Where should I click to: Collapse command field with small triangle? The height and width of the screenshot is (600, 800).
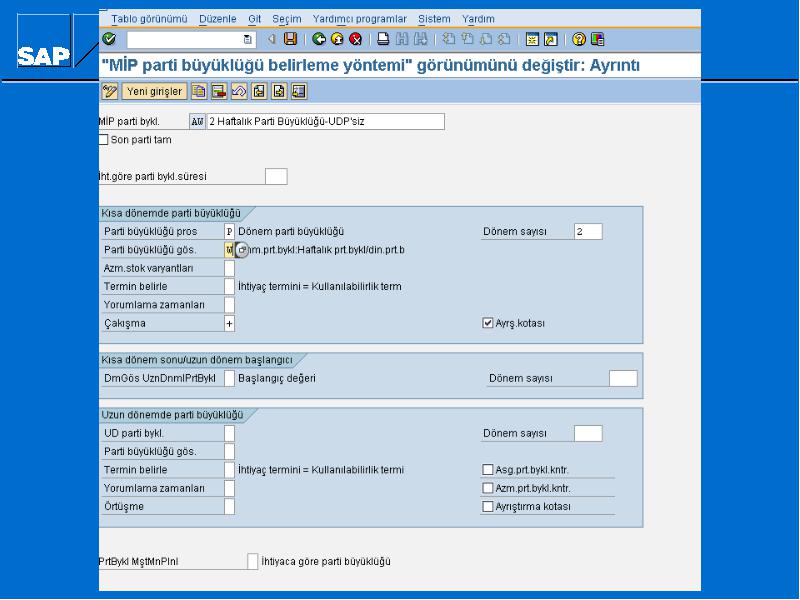click(272, 39)
